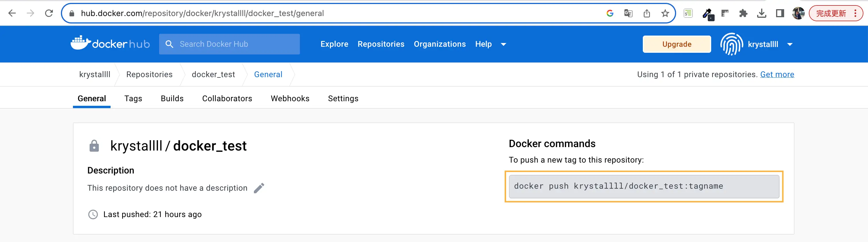This screenshot has height=242, width=868.
Task: Click the share page icon in address bar
Action: (x=647, y=13)
